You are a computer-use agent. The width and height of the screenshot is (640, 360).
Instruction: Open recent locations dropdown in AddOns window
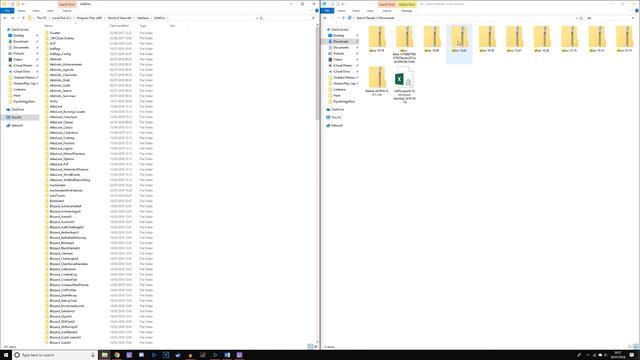click(18, 18)
